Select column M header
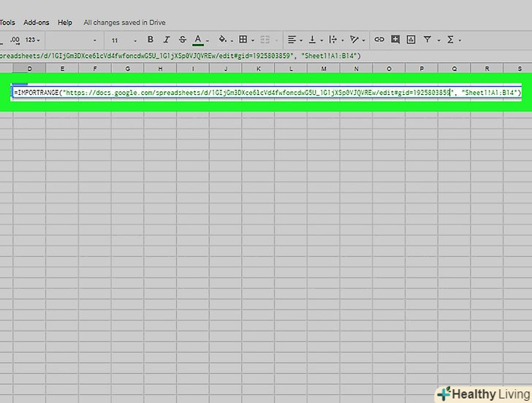The image size is (532, 403). coord(324,69)
